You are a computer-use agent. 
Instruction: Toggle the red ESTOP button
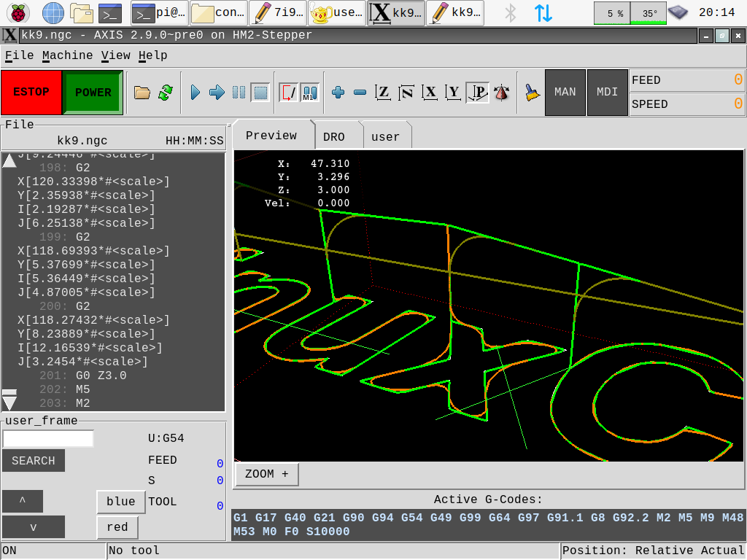pyautogui.click(x=31, y=93)
